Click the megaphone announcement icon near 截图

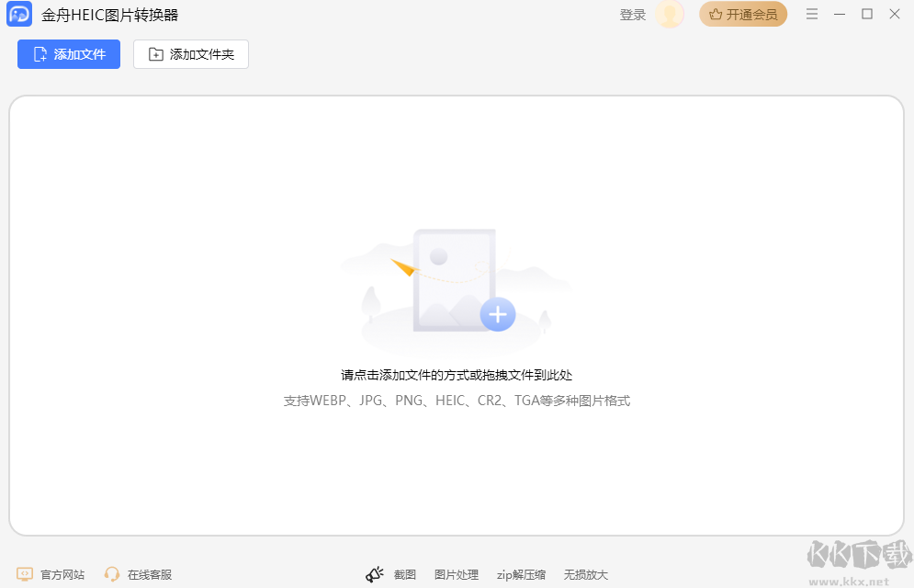(375, 572)
